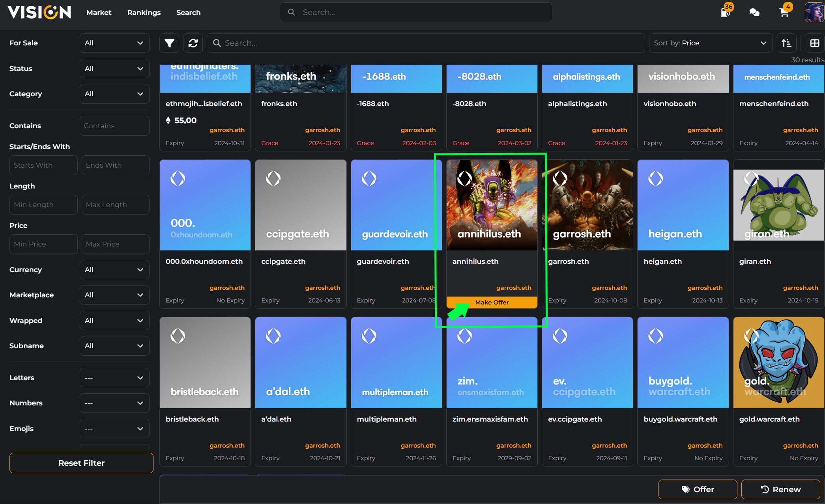Screen dimensions: 825x504
Task: Click ENS logo on multipleman.eth card
Action: pos(369,336)
